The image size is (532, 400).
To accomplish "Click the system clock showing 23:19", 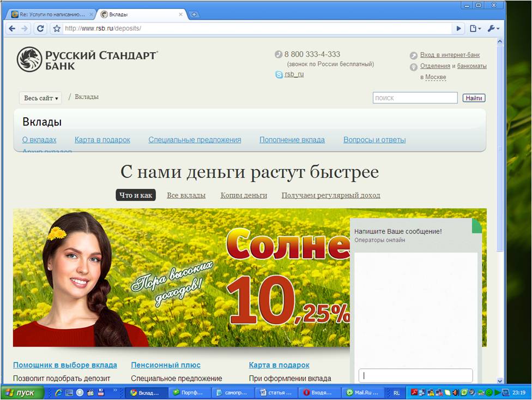I will coord(519,392).
